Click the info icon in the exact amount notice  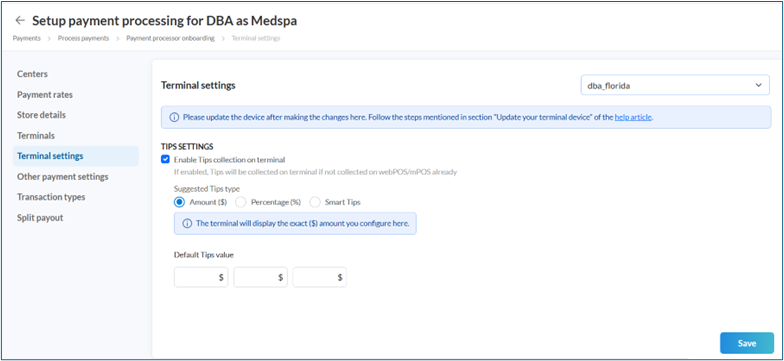pos(187,224)
